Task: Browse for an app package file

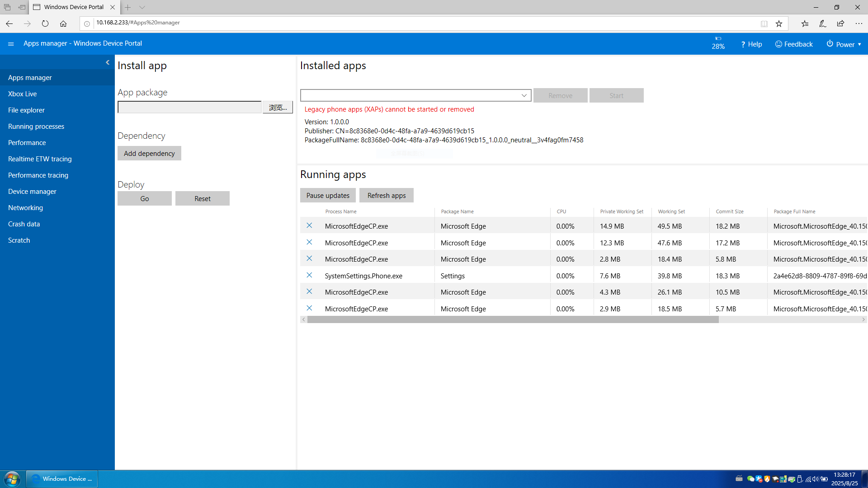Action: click(278, 107)
